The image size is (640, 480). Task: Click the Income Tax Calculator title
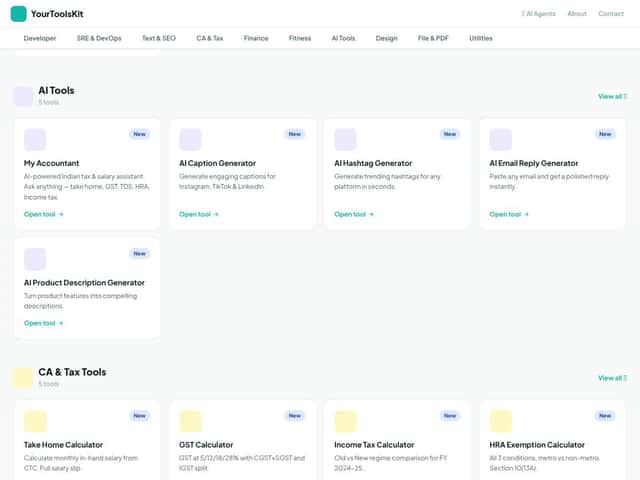[x=374, y=445]
